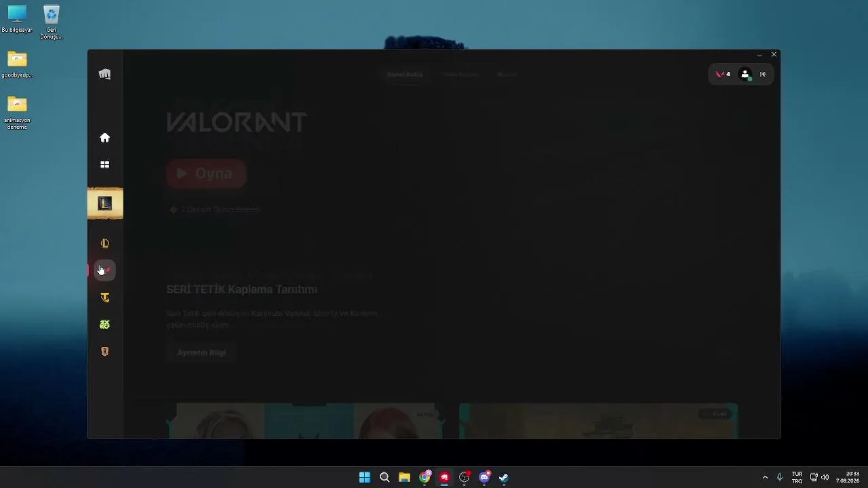Open the VALORANT notifications badge showing 4
Viewport: 868px width, 488px height.
724,74
